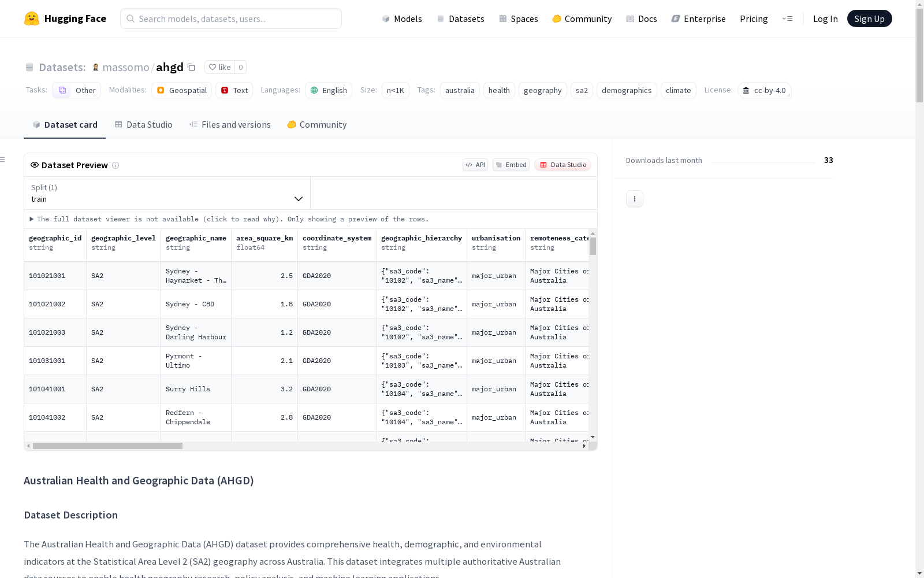Select the Pyrmont - Ultimo name cell

tap(196, 361)
